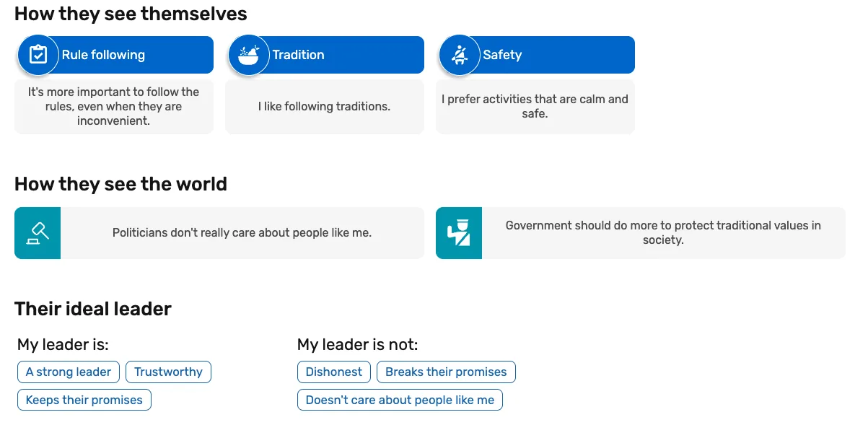Pick the 'Breaks their promises' tag
868x425 pixels.
pos(446,372)
